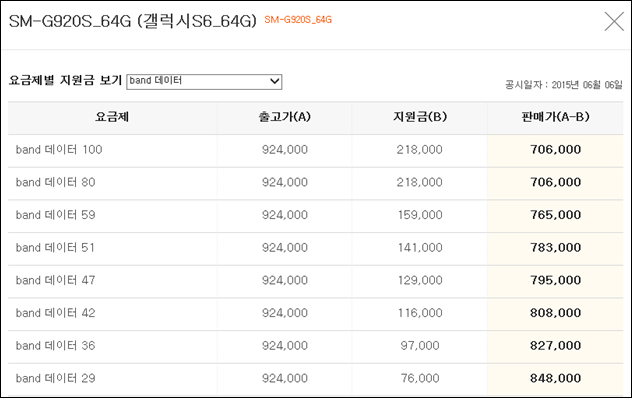Click the orange SM-G920S_64G model label
Viewport: 632px width, 398px height.
point(298,20)
